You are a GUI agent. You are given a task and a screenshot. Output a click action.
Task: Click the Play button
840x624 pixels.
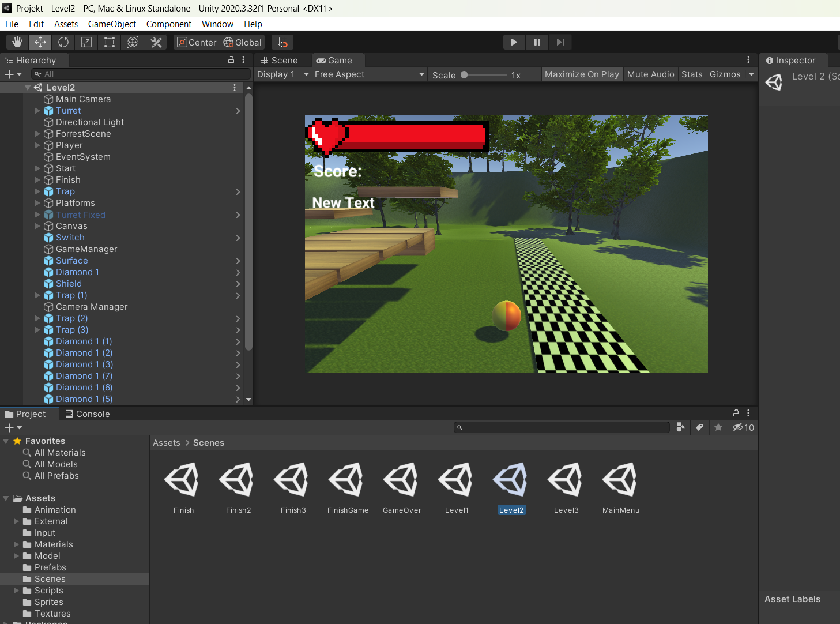[514, 42]
